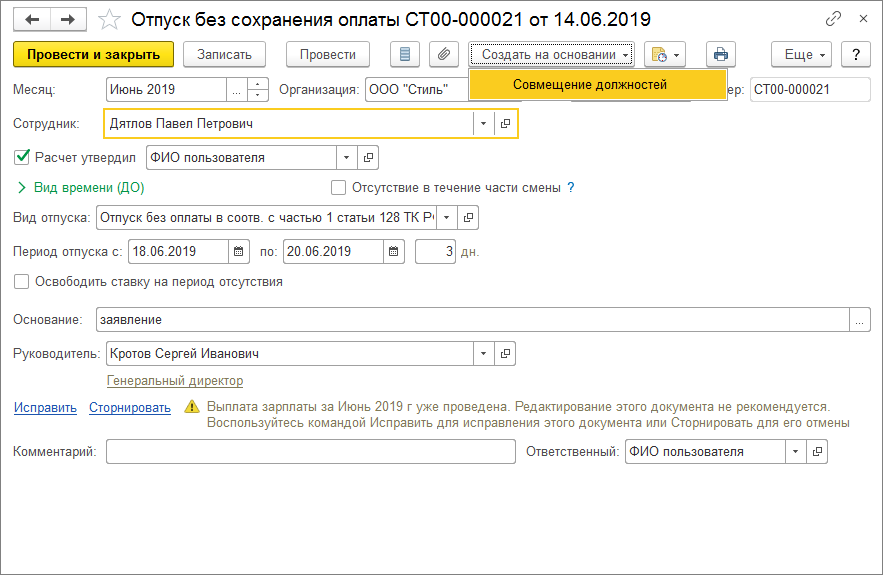Open attached files with paperclip icon

(443, 54)
